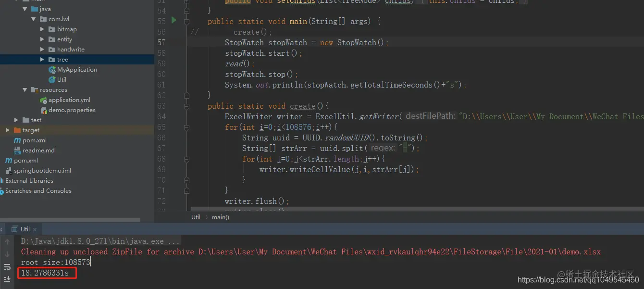Click the 'UUID.randomUUID().toString();' line
644x289 pixels.
pyautogui.click(x=334, y=138)
